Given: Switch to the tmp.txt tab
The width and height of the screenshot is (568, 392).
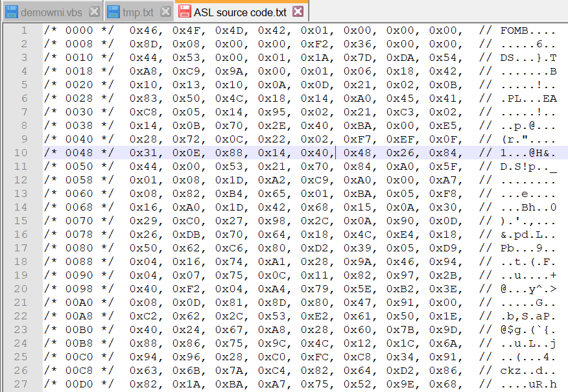Looking at the screenshot, I should pyautogui.click(x=138, y=12).
